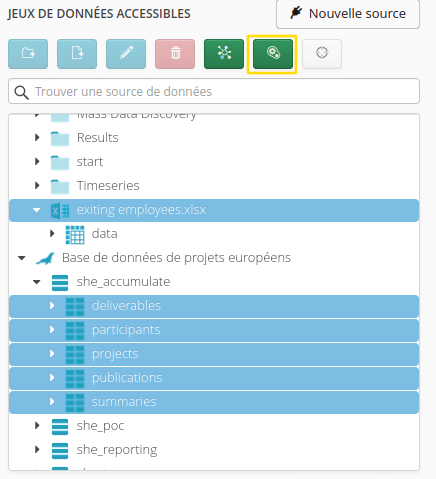Collapse the exiting employees.xlsx node
Image resolution: width=436 pixels, height=479 pixels.
pos(37,210)
